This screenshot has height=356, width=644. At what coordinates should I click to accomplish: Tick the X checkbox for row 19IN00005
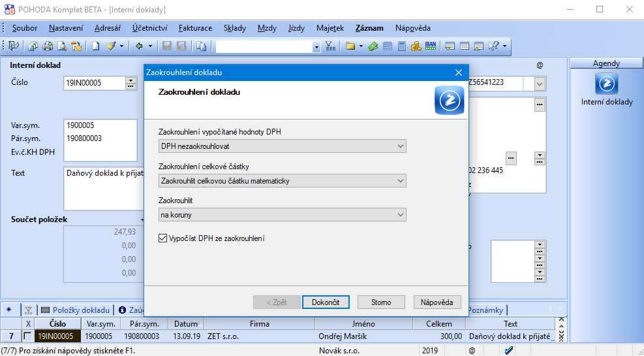pyautogui.click(x=27, y=336)
